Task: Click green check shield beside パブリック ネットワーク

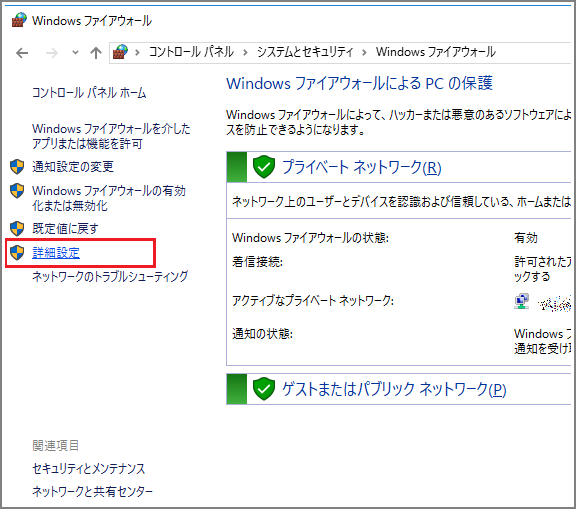Action: (264, 389)
